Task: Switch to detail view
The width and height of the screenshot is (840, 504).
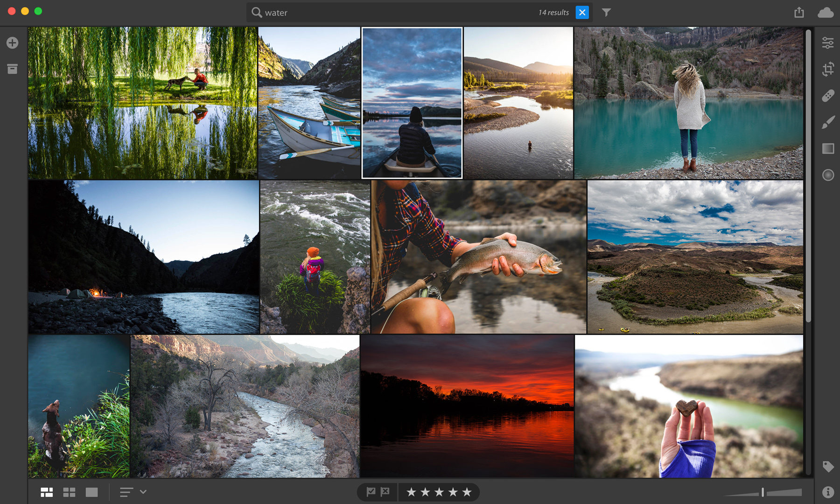Action: [x=91, y=492]
